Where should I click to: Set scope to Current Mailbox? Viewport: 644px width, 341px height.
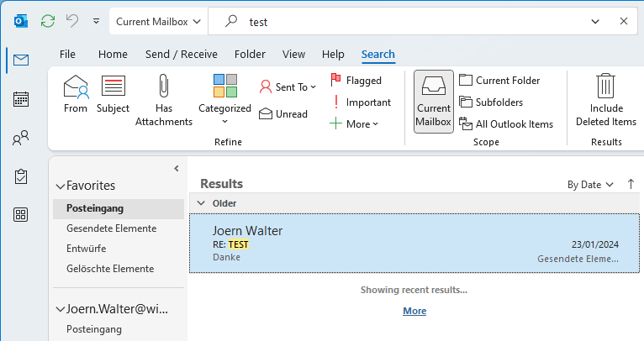click(x=434, y=101)
